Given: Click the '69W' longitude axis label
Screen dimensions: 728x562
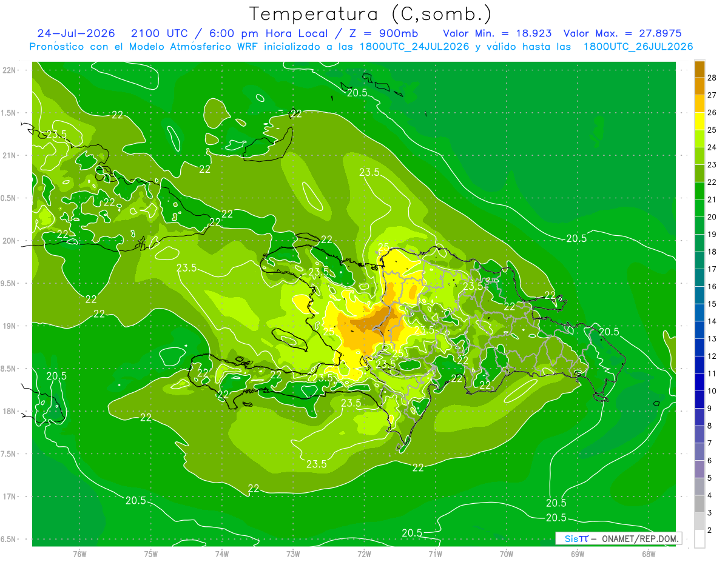Looking at the screenshot, I should pyautogui.click(x=578, y=554).
